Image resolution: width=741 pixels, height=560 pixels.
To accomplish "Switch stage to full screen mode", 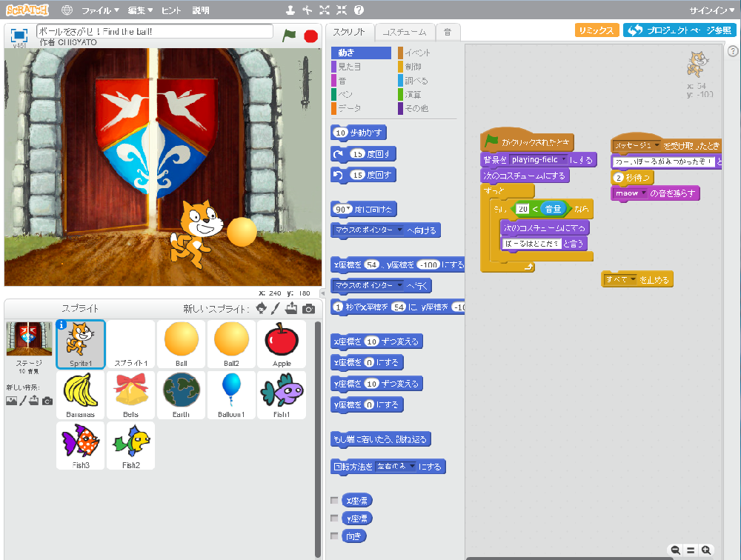I will click(x=19, y=35).
